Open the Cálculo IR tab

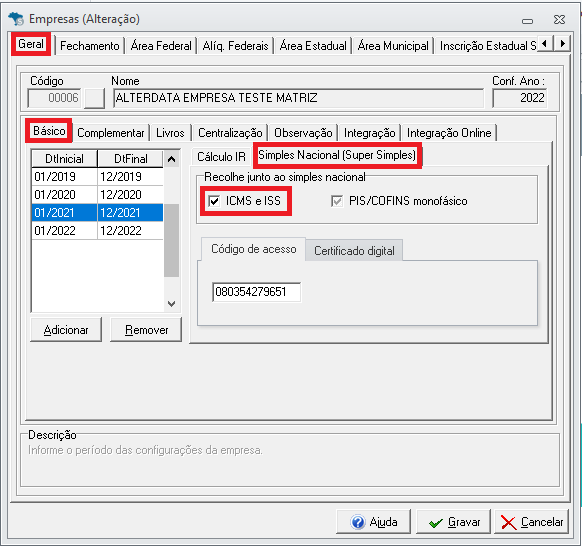click(221, 157)
